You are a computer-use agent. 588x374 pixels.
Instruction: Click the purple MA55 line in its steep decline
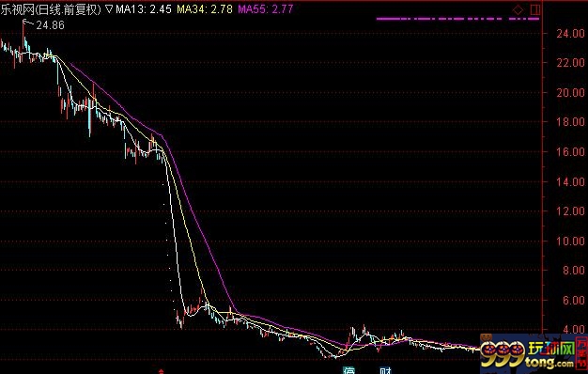[203, 233]
